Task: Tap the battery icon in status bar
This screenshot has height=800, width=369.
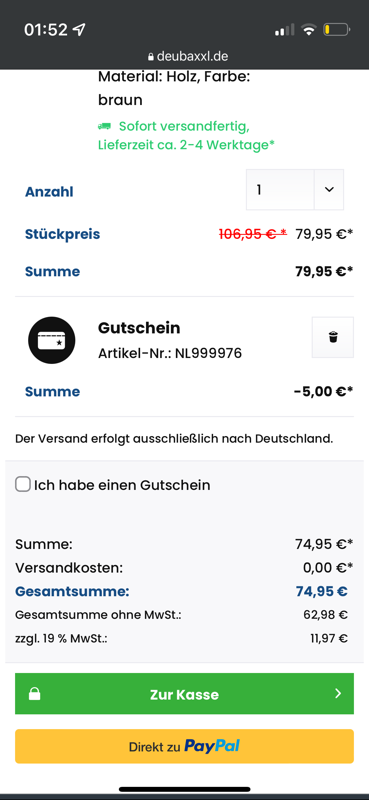Action: pos(336,30)
